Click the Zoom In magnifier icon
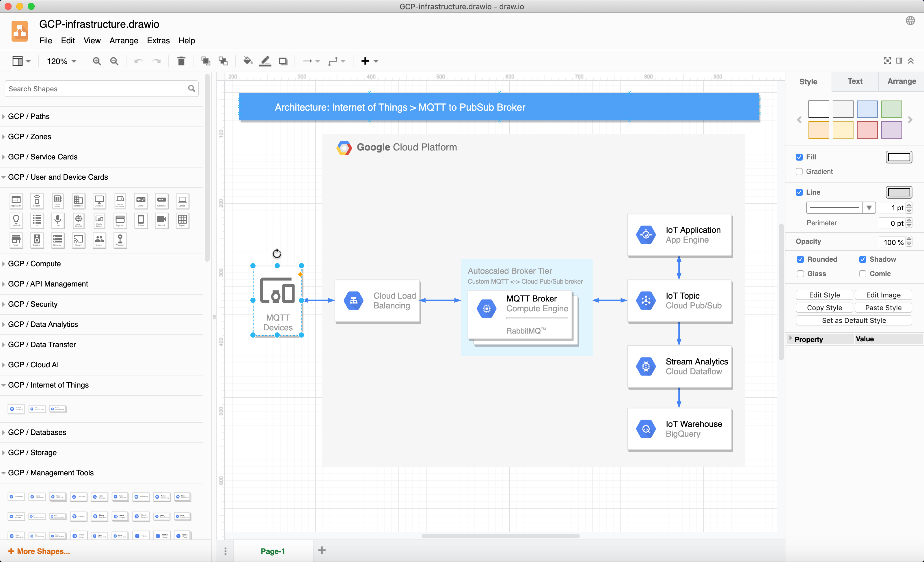Viewport: 924px width, 562px height. [97, 61]
